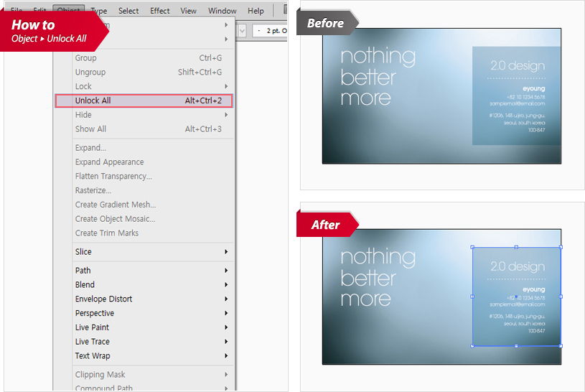Click Unlock All in the Object menu
The width and height of the screenshot is (585, 392).
(x=144, y=101)
